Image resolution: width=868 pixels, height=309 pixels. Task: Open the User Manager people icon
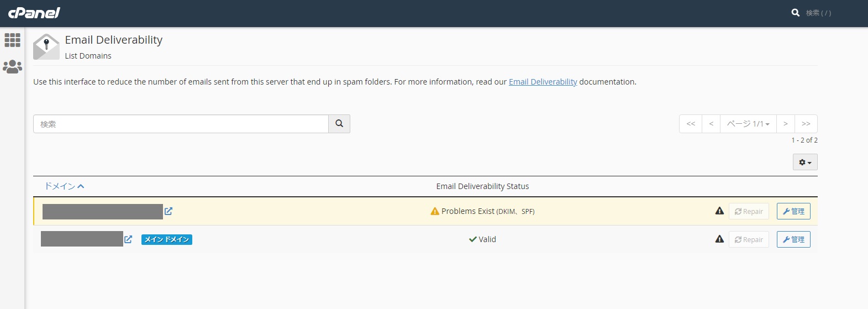(x=12, y=67)
